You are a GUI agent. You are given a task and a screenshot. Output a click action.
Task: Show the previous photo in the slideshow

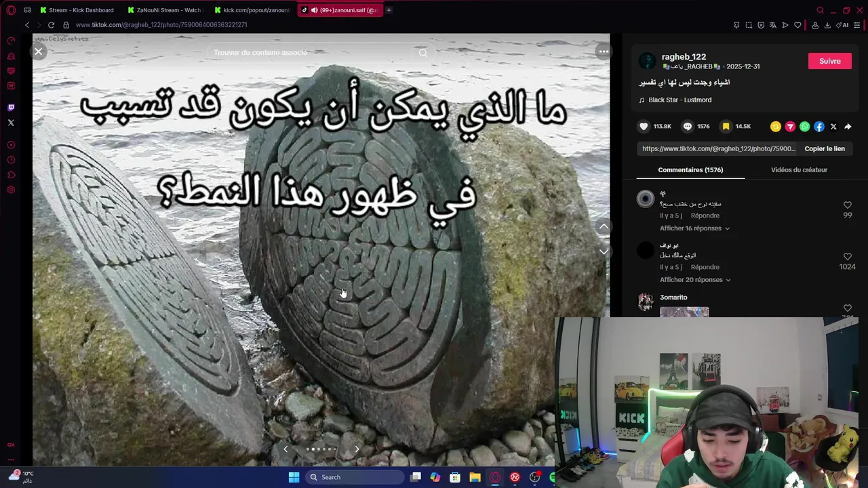(x=285, y=449)
